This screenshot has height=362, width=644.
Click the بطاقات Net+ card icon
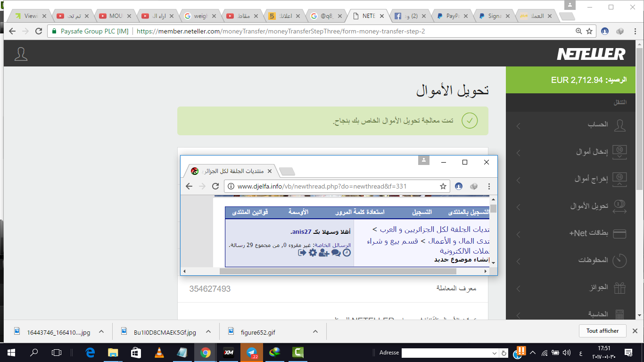click(x=619, y=233)
